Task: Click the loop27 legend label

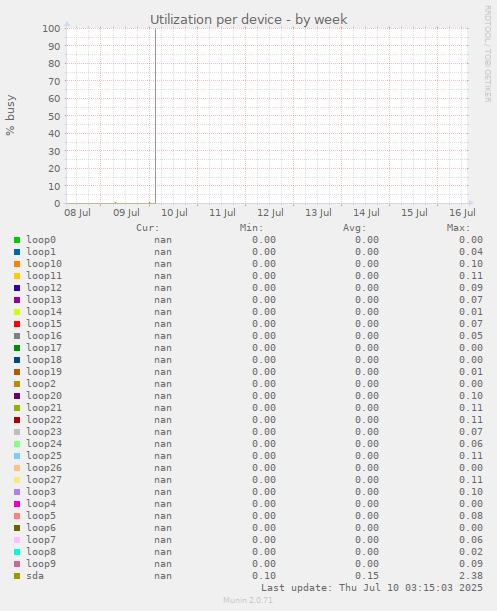Action: (44, 480)
